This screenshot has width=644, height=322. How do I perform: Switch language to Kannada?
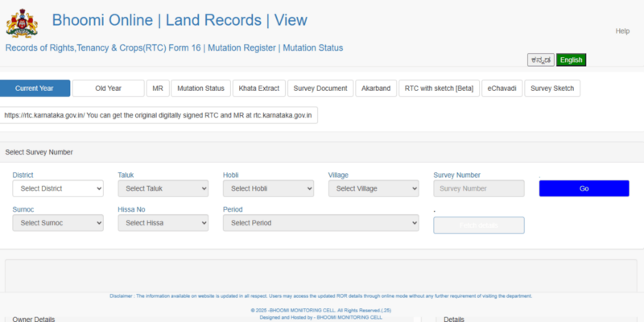click(x=541, y=60)
